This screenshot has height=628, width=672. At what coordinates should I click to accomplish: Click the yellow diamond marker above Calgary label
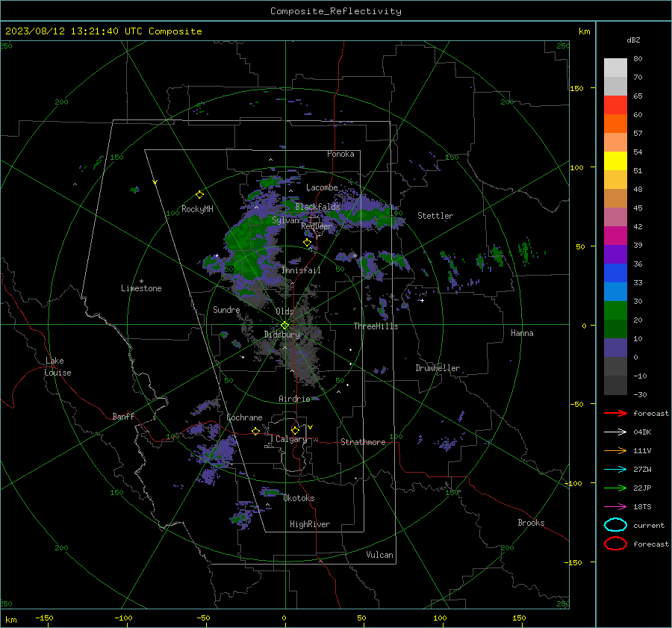click(x=295, y=430)
